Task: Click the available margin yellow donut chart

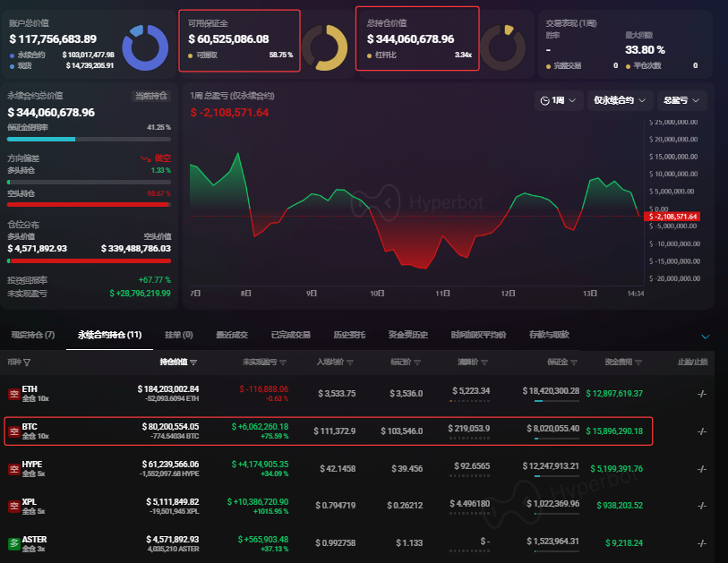Action: click(x=324, y=47)
